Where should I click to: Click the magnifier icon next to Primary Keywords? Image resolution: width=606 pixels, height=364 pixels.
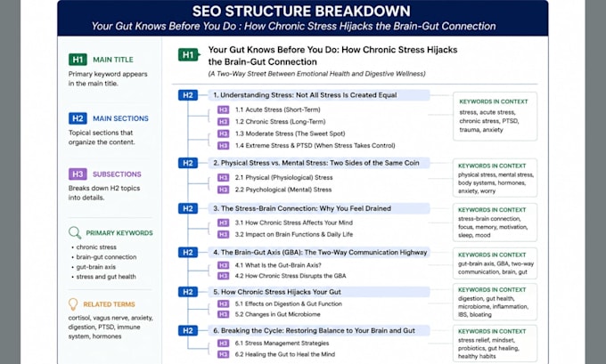75,233
